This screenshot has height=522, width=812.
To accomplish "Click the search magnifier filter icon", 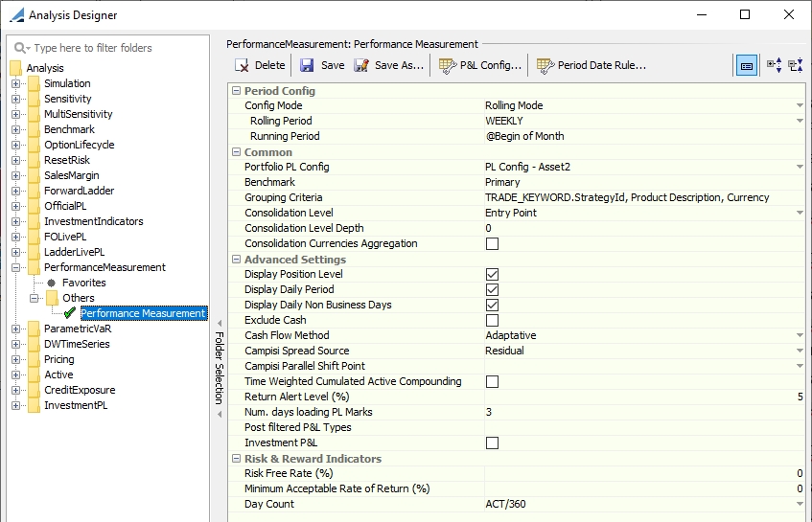I will coord(22,48).
